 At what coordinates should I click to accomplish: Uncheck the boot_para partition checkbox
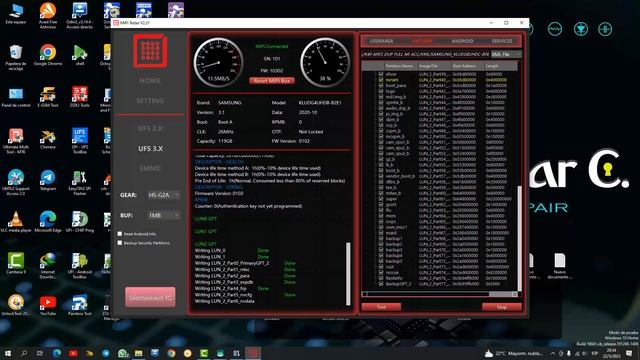[380, 86]
